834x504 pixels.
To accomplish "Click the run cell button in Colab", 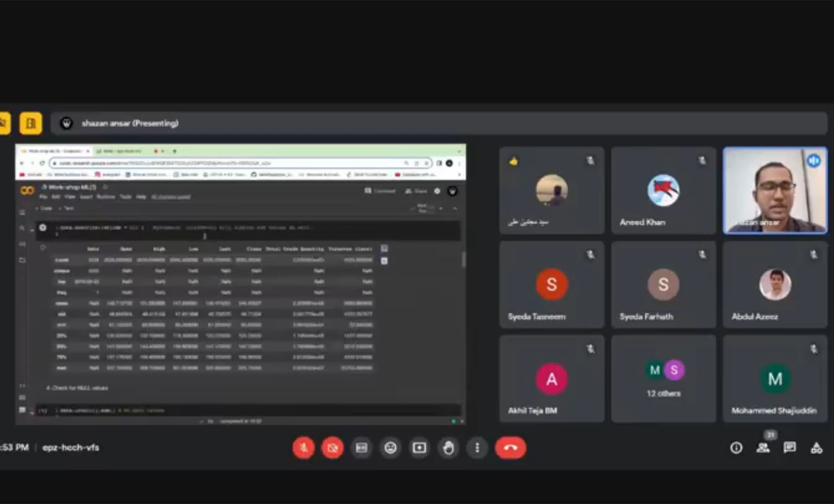I will [x=43, y=228].
